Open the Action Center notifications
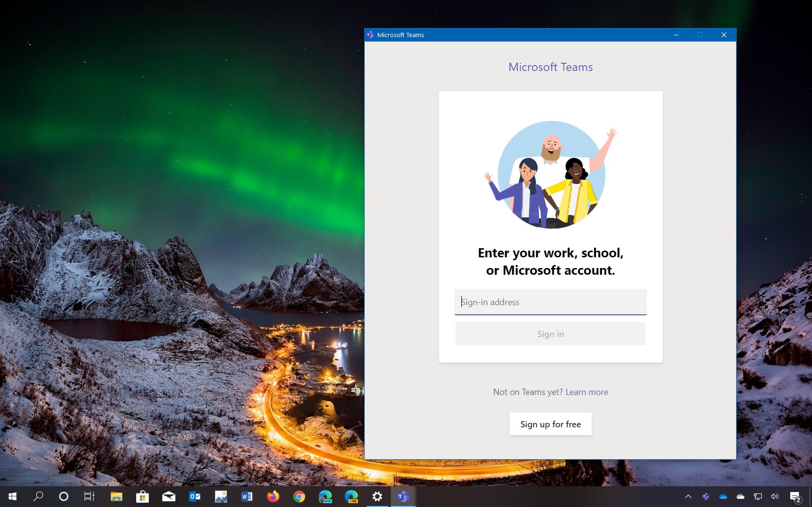This screenshot has width=812, height=507. pos(795,496)
